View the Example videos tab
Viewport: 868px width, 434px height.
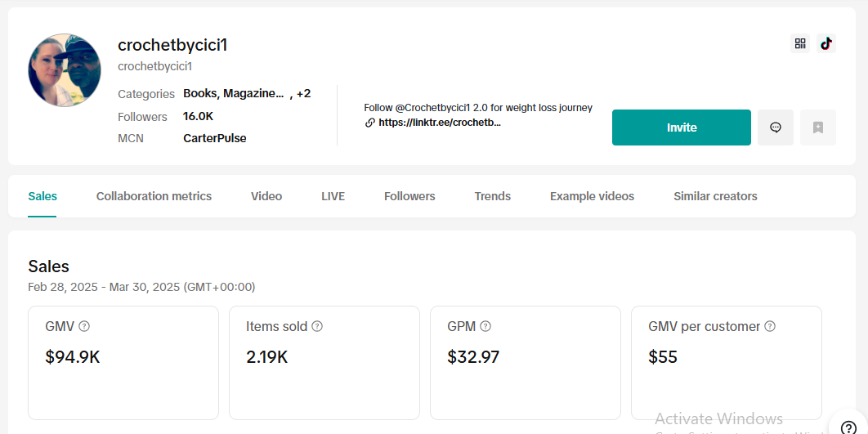coord(592,196)
